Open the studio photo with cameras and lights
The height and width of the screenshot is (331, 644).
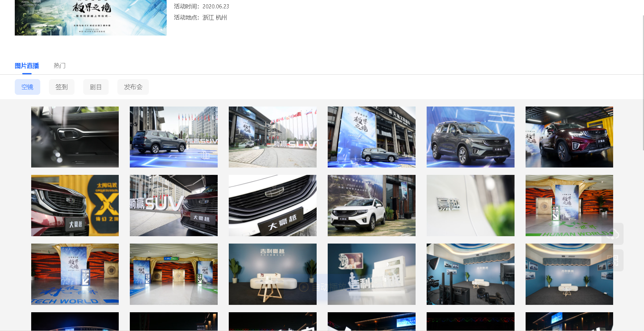click(x=471, y=274)
